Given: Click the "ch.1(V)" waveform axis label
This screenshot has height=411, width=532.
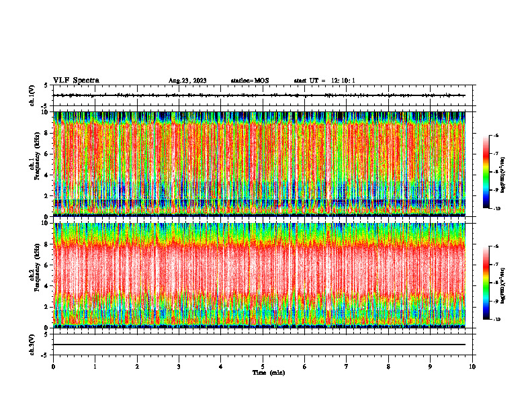Looking at the screenshot, I should point(32,95).
